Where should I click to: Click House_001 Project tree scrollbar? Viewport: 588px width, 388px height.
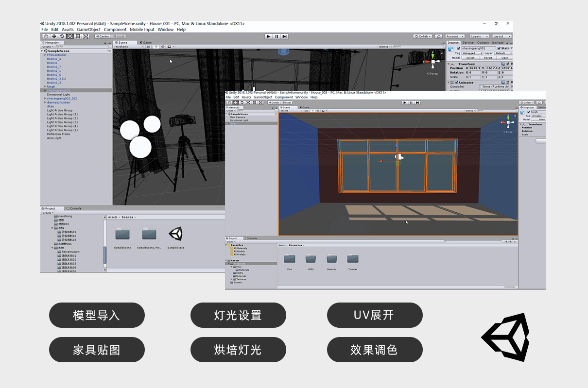pyautogui.click(x=104, y=254)
